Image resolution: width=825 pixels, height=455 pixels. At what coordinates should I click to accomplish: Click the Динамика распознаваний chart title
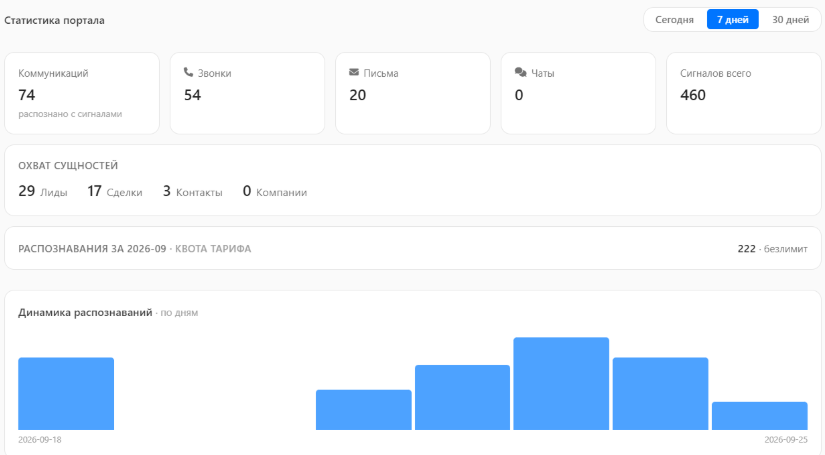(85, 312)
